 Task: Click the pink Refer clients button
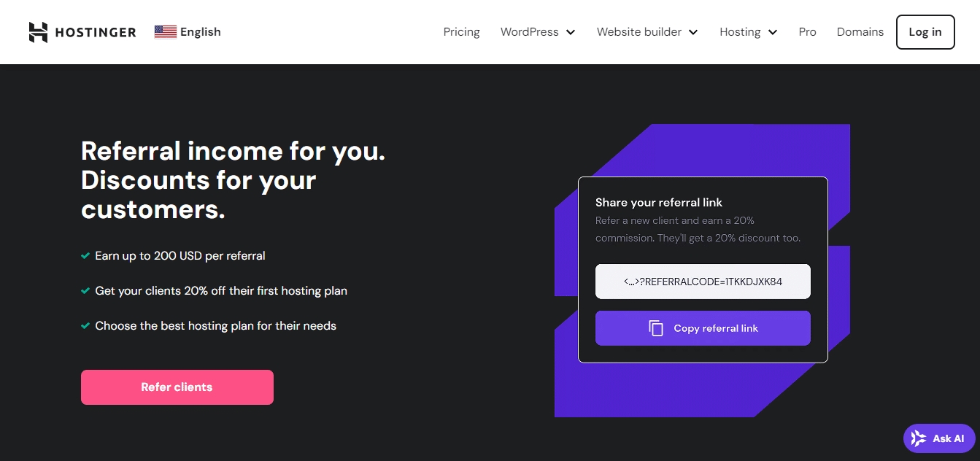177,387
